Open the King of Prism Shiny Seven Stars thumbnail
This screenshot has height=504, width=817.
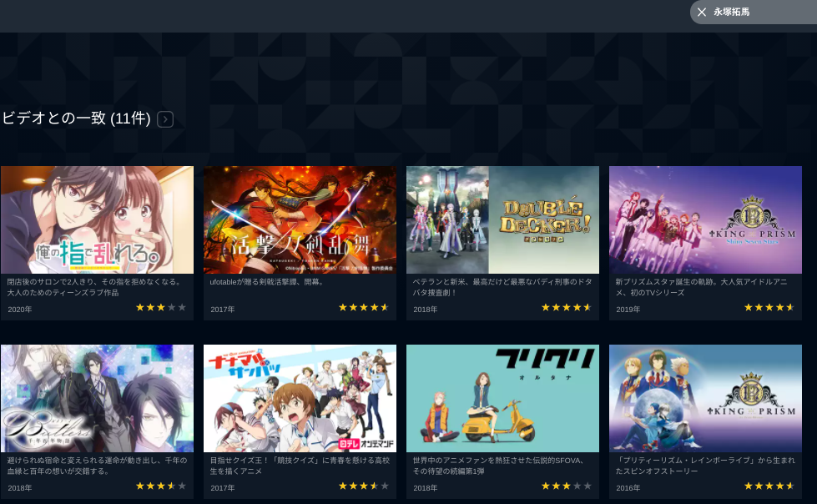click(705, 219)
